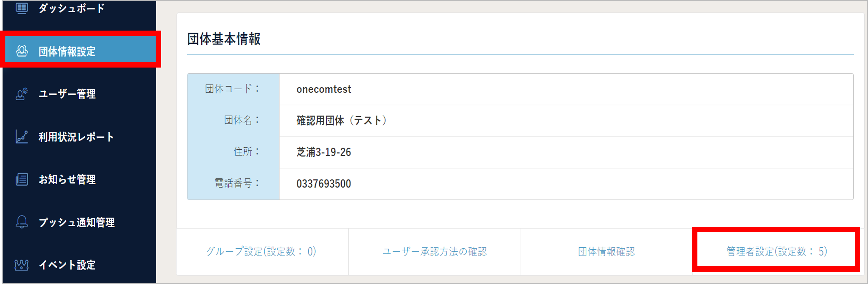The height and width of the screenshot is (284, 868).
Task: Click the 団体情報設定 group icon
Action: click(22, 51)
